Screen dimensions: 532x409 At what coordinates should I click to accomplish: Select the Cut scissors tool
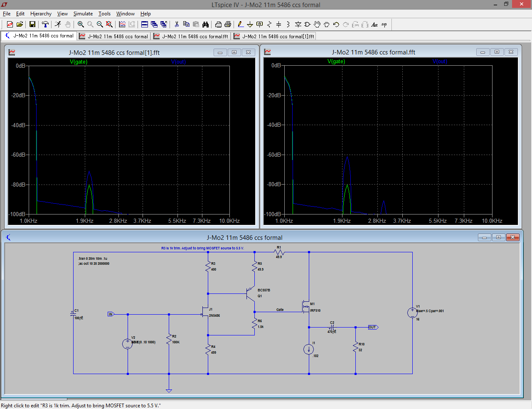click(x=177, y=25)
